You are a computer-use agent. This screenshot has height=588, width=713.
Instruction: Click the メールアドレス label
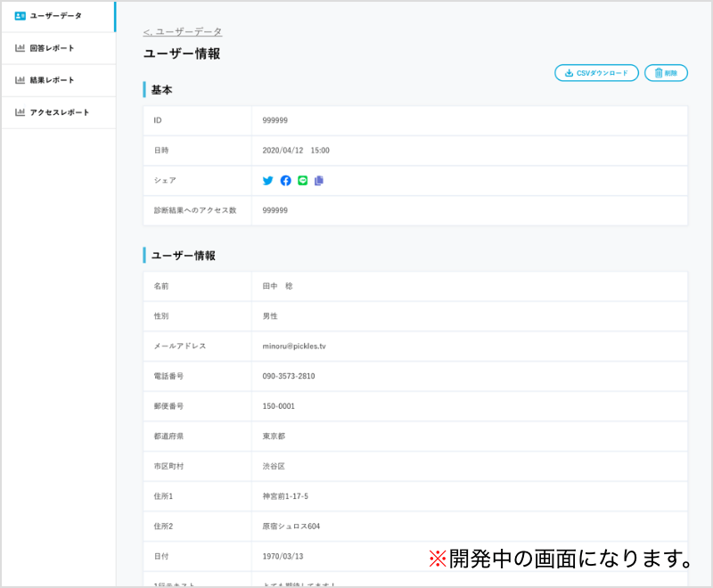click(180, 347)
